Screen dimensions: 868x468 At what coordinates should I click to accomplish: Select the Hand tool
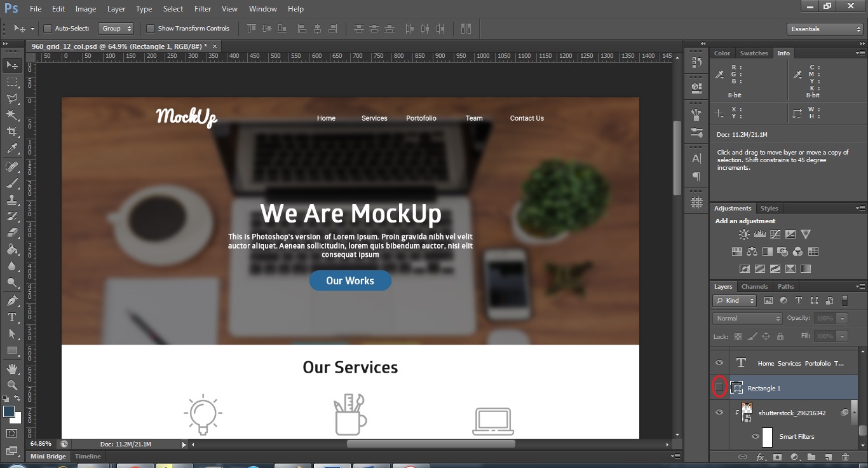click(12, 368)
